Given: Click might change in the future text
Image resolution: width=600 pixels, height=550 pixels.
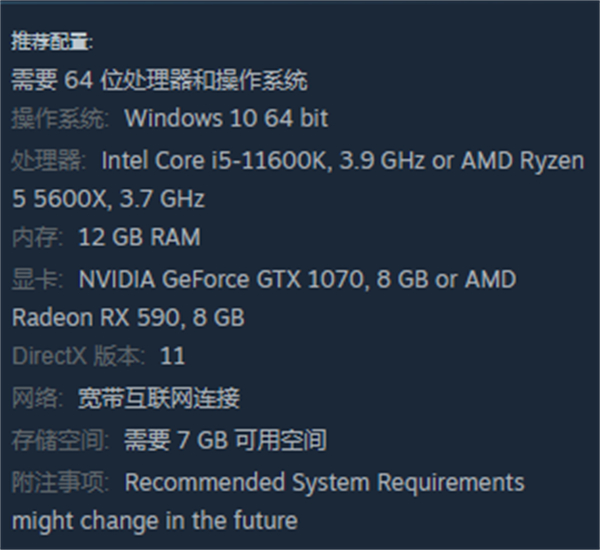Looking at the screenshot, I should point(155,521).
